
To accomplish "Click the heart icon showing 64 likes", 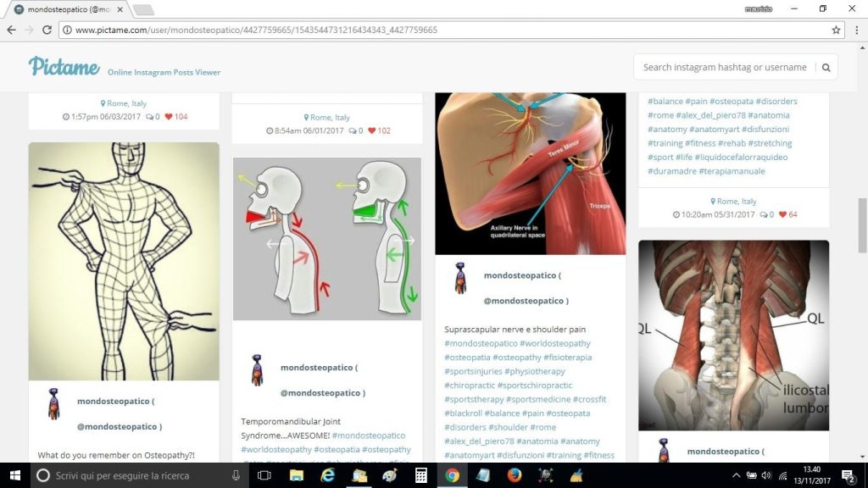I will tap(783, 214).
